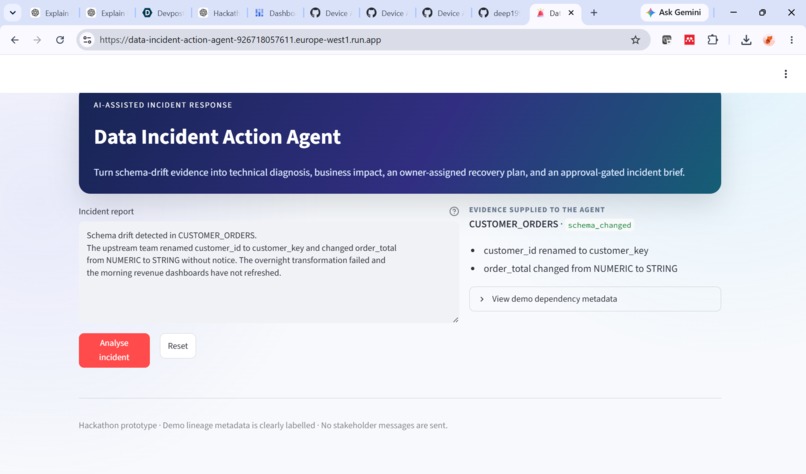The height and width of the screenshot is (474, 806).
Task: Reload the current page
Action: click(60, 40)
